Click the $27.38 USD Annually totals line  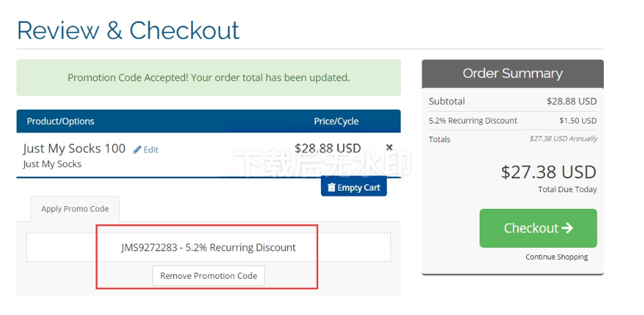point(563,139)
